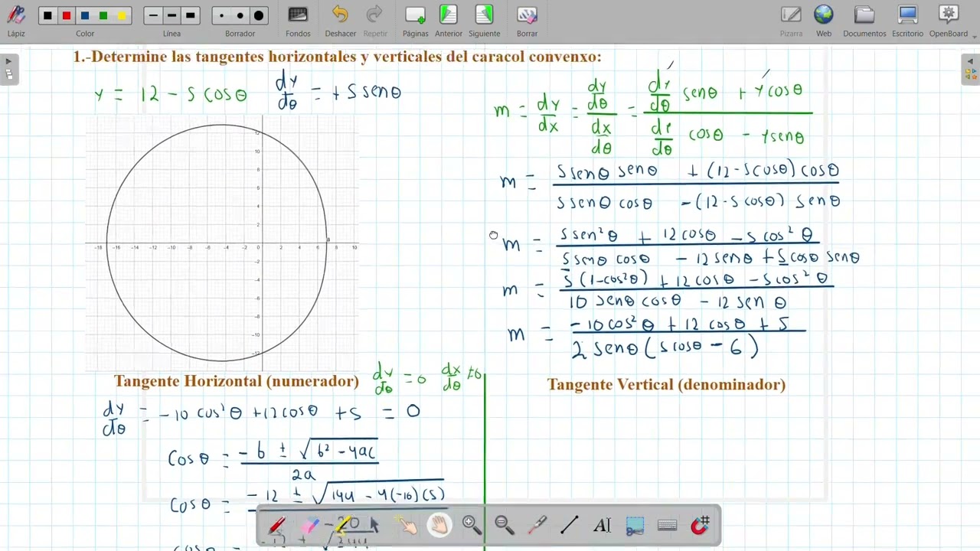
Task: Open the Fondos background options
Action: (298, 21)
